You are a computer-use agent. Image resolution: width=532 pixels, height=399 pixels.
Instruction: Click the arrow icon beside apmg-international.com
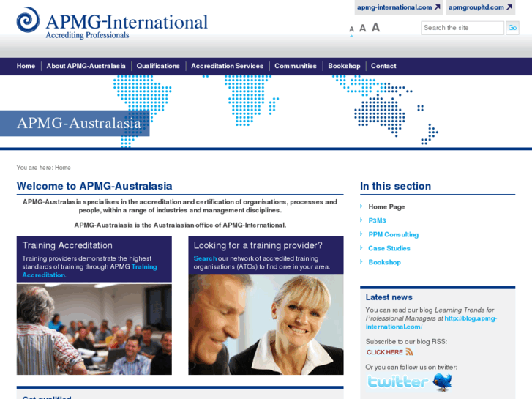(438, 7)
